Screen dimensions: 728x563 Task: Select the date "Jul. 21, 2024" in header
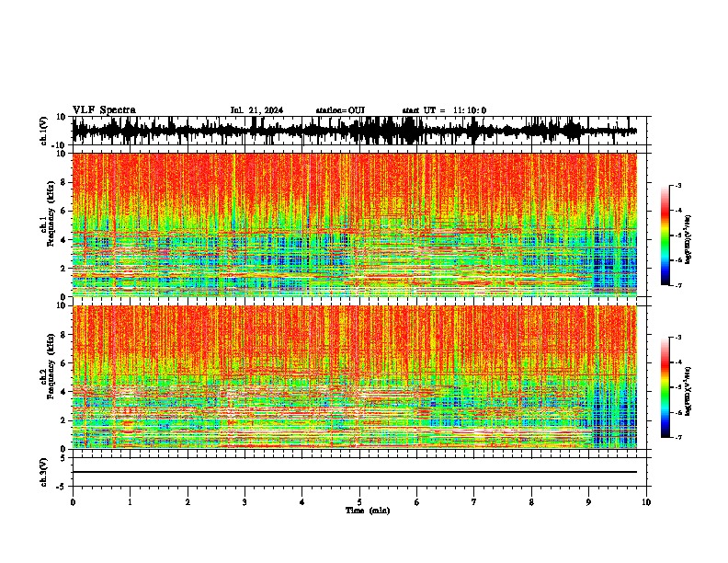(x=256, y=110)
